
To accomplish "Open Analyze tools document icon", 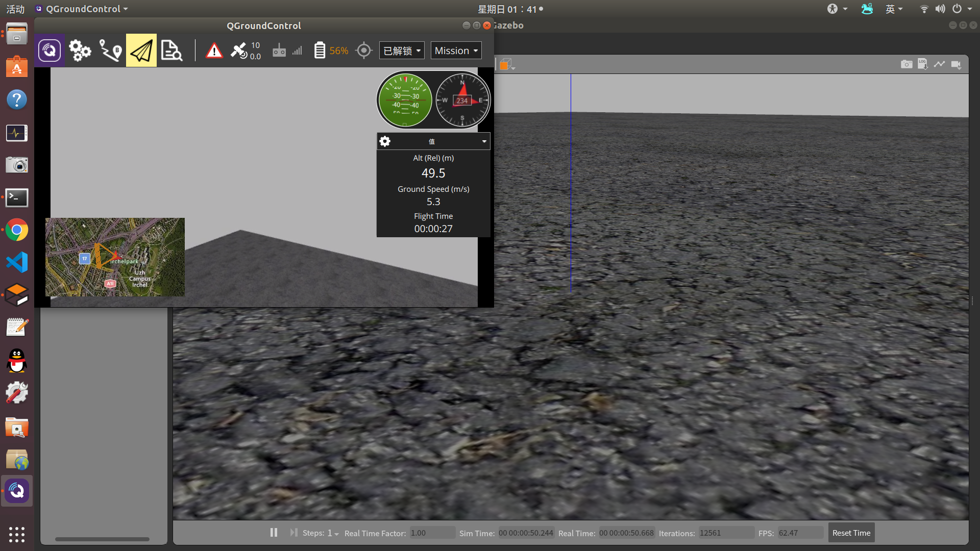I will [171, 51].
